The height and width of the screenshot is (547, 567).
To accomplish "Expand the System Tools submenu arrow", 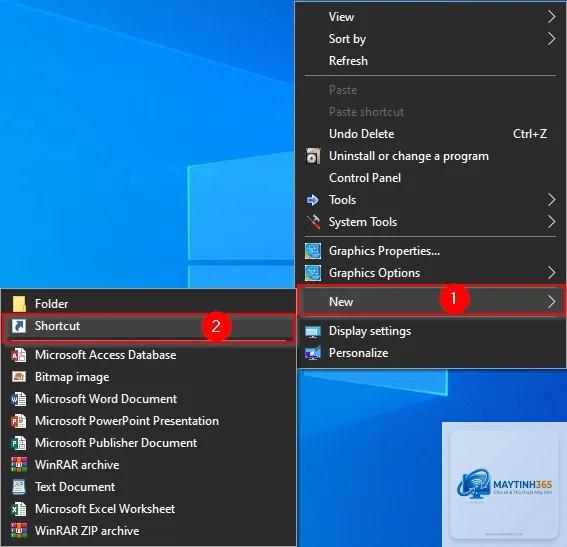I will (551, 222).
